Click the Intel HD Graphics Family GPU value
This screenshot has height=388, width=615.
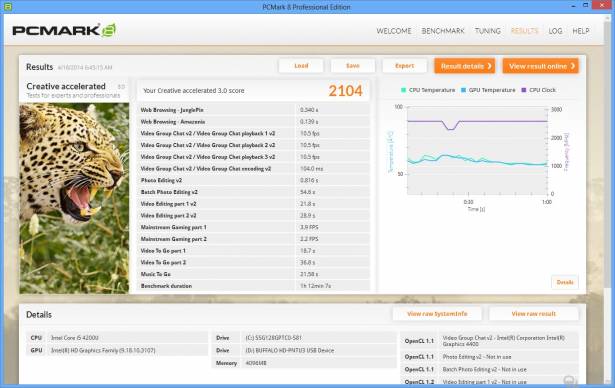103,350
